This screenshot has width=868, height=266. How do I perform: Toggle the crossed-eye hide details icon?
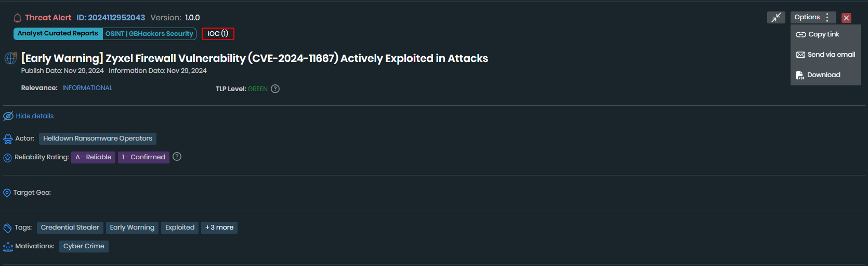[8, 116]
